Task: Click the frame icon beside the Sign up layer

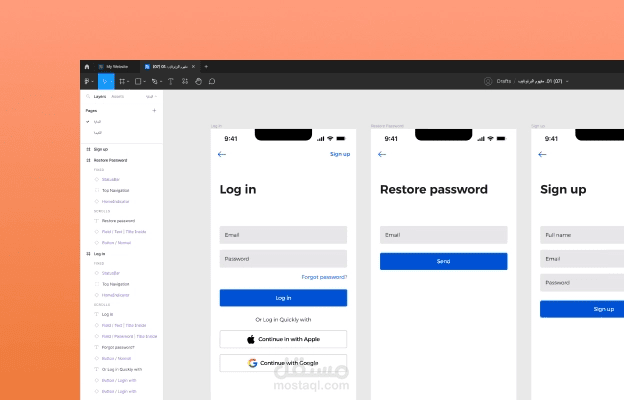Action: click(88, 149)
